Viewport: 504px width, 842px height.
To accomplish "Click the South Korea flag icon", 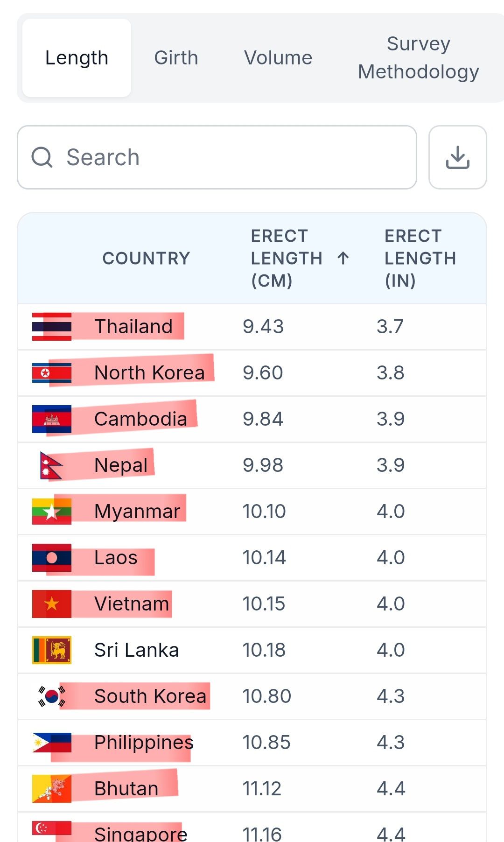I will 51,696.
